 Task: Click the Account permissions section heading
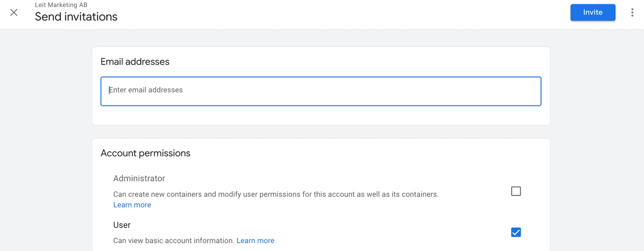pyautogui.click(x=145, y=153)
